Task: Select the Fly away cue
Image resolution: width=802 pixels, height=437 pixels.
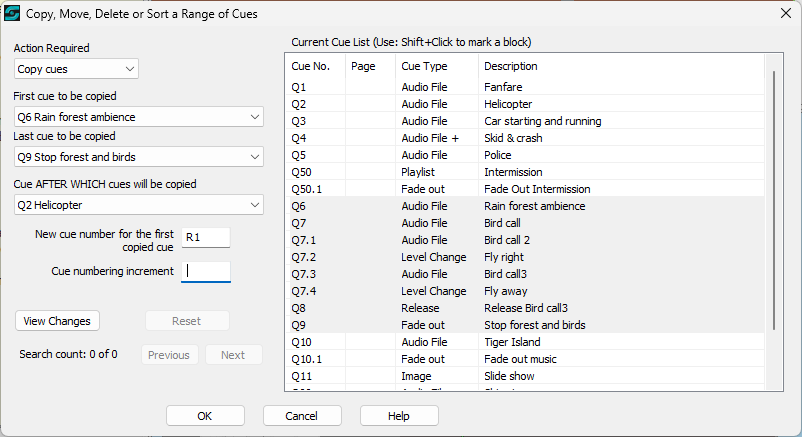Action: coord(525,291)
